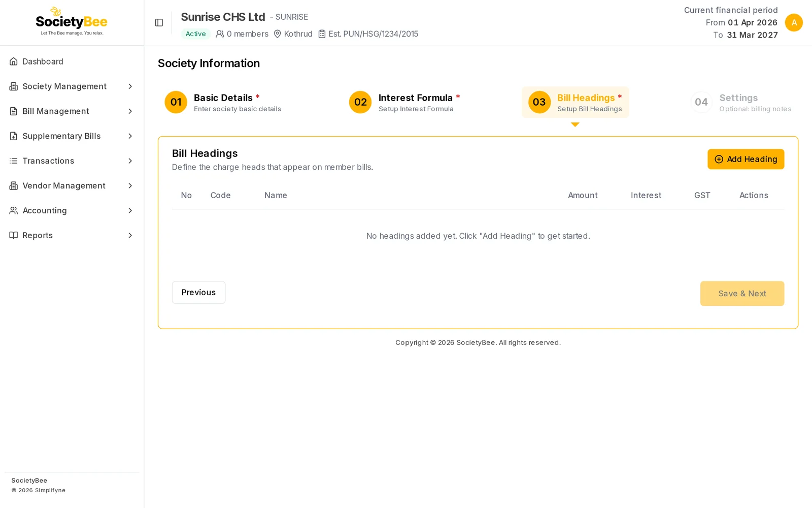Go to step 02 Interest Formula
Image resolution: width=812 pixels, height=508 pixels.
(x=404, y=102)
